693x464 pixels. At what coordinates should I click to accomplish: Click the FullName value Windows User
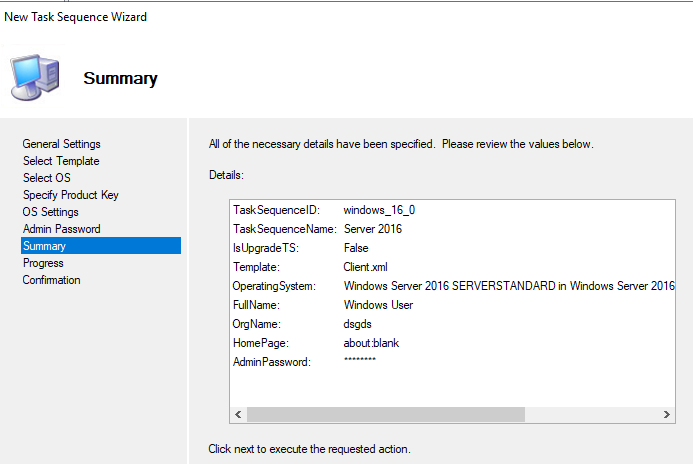click(x=378, y=305)
